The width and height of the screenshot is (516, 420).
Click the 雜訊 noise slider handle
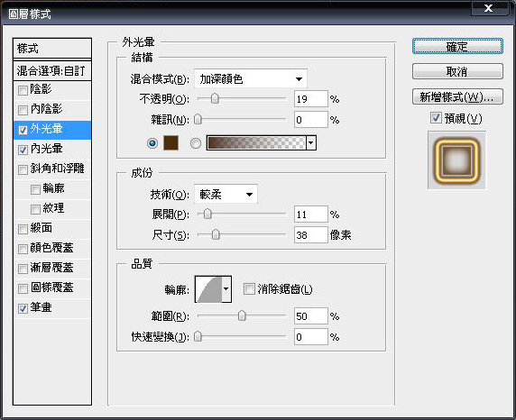click(x=198, y=119)
